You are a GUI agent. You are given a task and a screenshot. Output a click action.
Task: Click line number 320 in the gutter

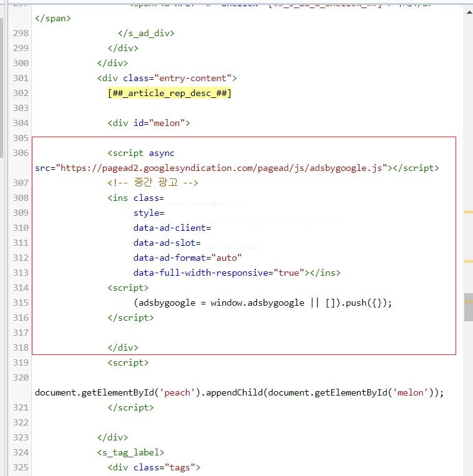pos(21,377)
